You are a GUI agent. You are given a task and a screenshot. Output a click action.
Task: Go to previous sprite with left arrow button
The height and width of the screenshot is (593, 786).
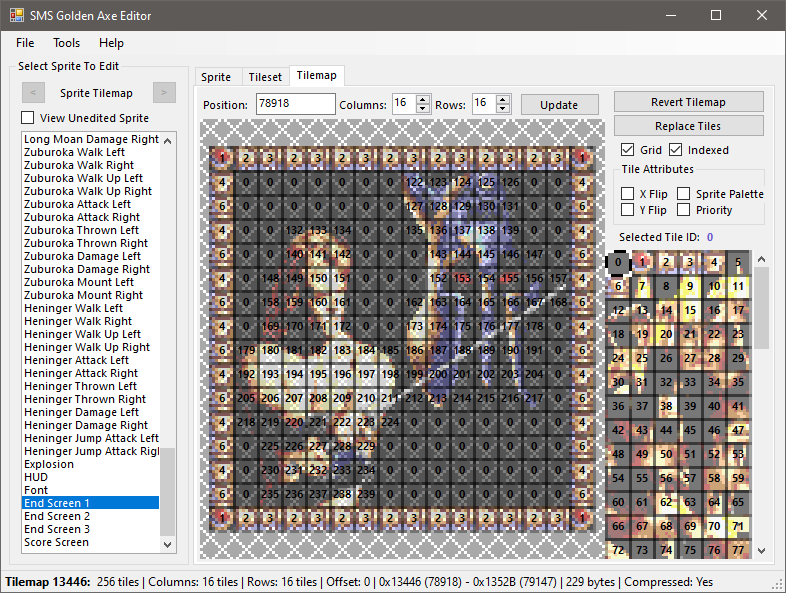tap(33, 93)
